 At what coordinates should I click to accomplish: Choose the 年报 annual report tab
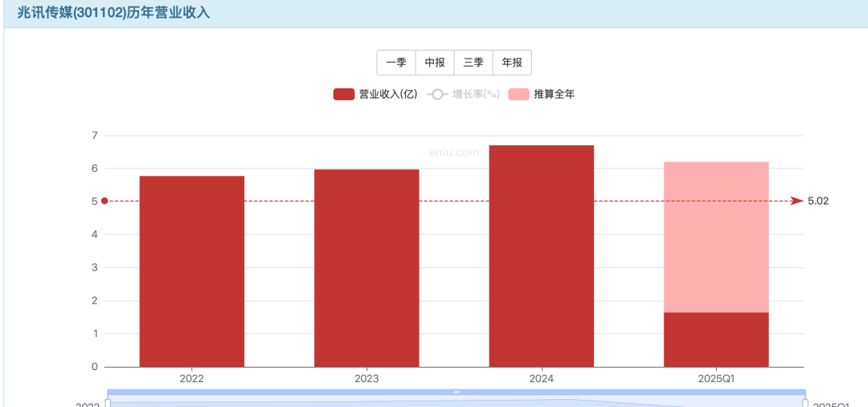pyautogui.click(x=512, y=63)
